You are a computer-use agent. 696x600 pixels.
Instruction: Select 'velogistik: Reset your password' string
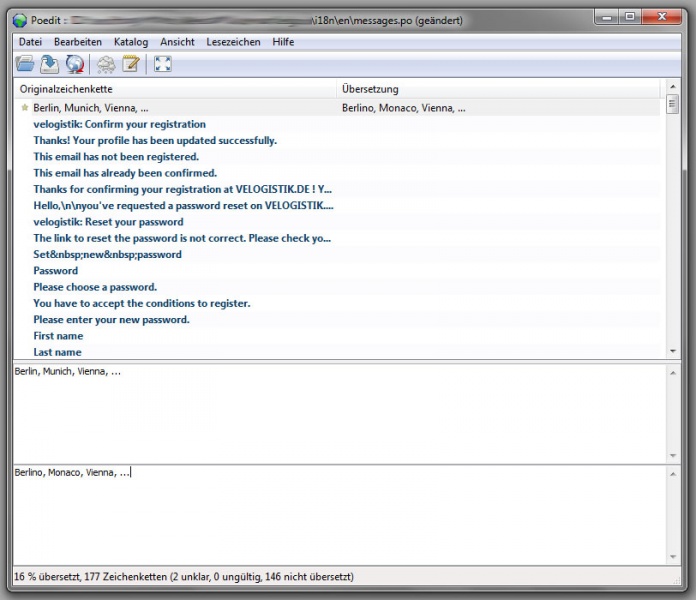coord(108,222)
